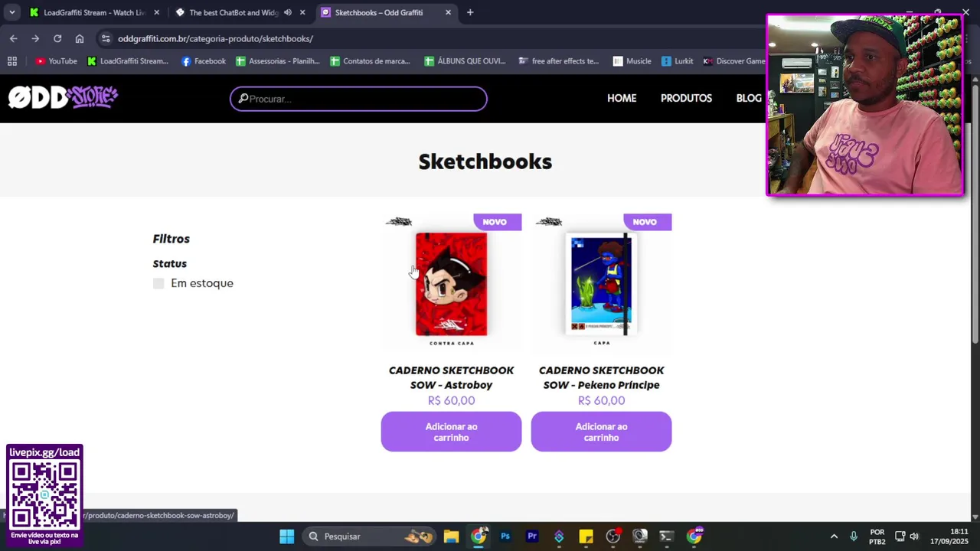Viewport: 980px width, 551px height.
Task: Open Premiere Pro from the taskbar
Action: [532, 536]
